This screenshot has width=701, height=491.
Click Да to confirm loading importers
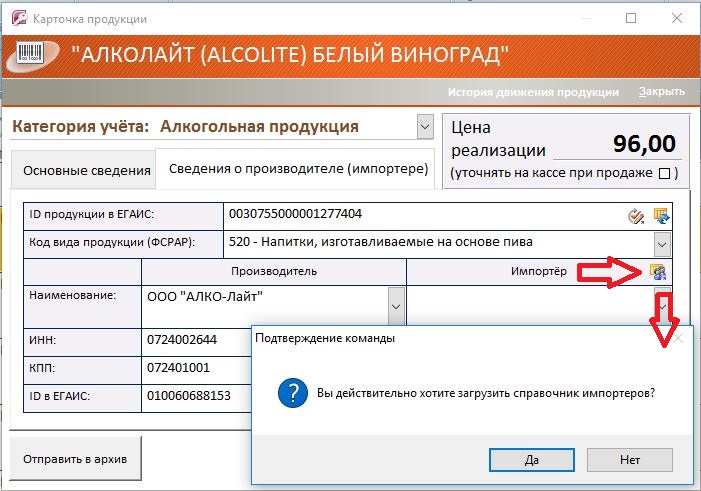531,460
